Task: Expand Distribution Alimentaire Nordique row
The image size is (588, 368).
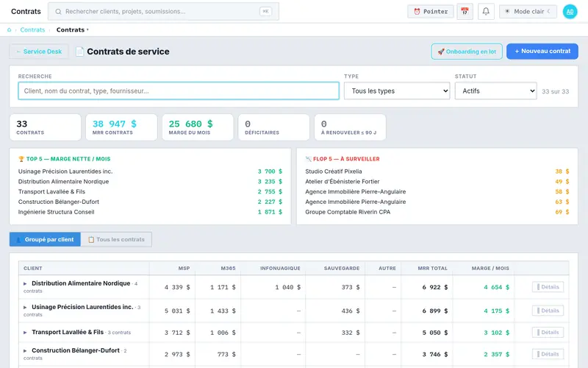Action: click(25, 283)
